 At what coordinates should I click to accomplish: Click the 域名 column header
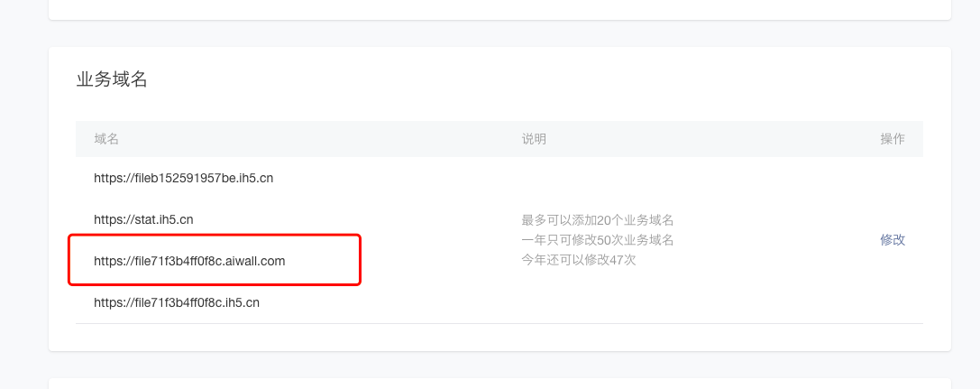tap(106, 139)
